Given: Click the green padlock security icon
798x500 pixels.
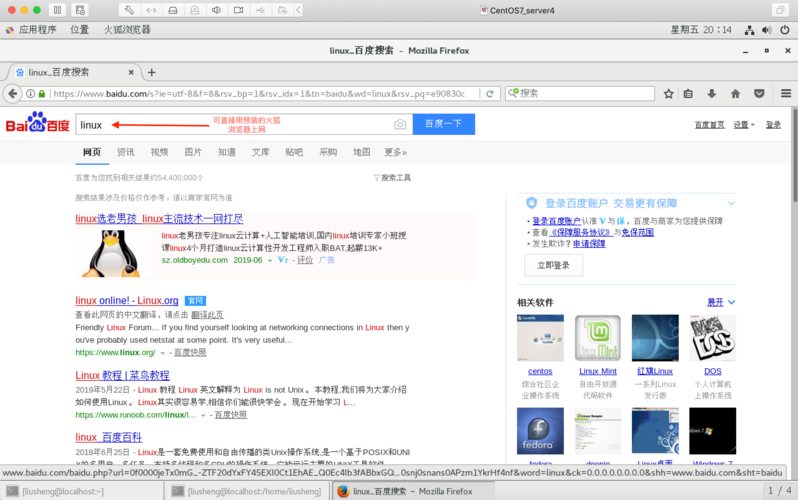Looking at the screenshot, I should (x=42, y=94).
